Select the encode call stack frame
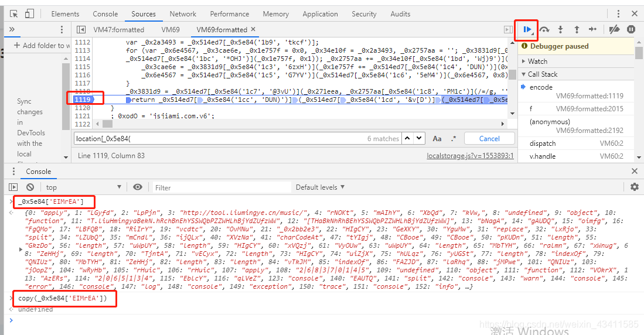 (x=577, y=91)
